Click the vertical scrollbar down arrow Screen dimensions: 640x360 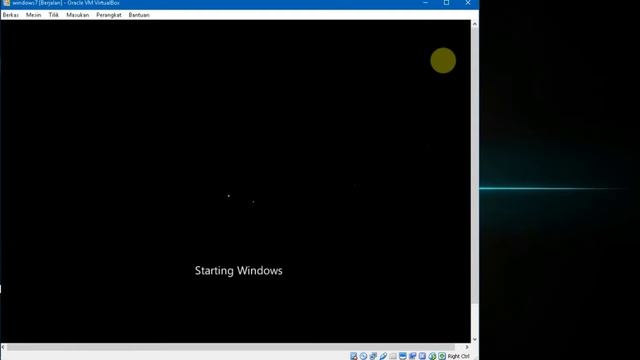tap(475, 339)
